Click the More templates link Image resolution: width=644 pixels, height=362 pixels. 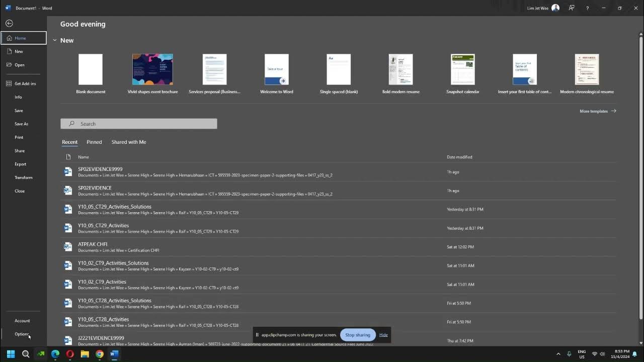[598, 111]
